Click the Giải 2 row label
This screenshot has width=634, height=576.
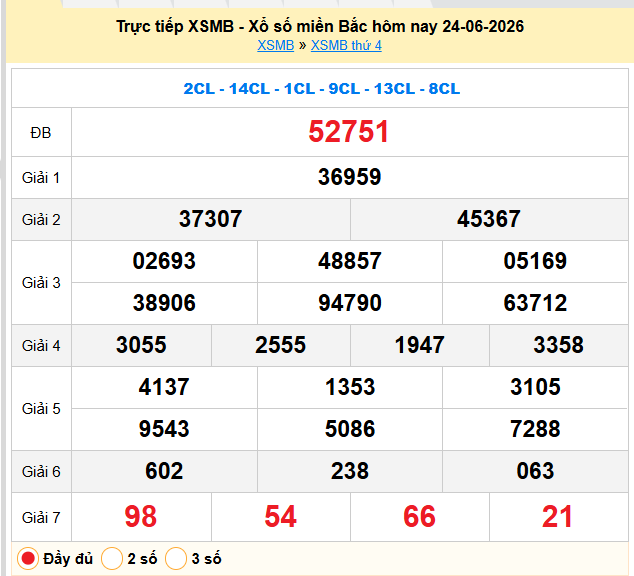click(41, 220)
